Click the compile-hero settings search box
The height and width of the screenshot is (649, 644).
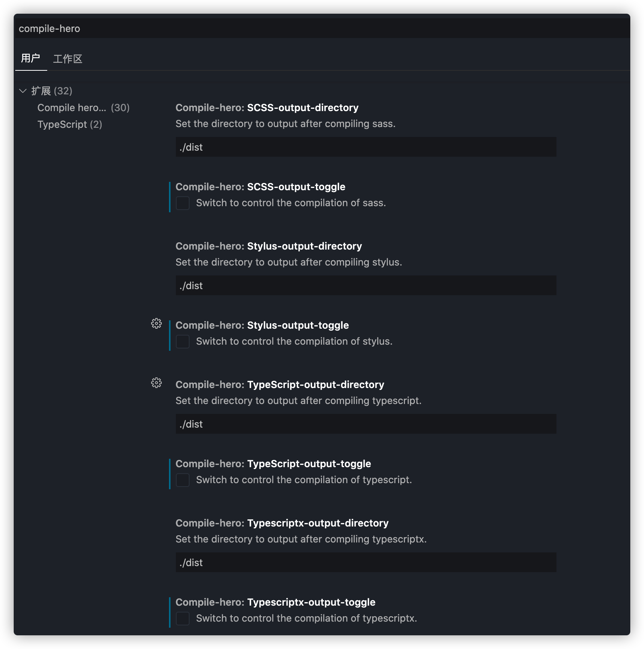pyautogui.click(x=322, y=29)
